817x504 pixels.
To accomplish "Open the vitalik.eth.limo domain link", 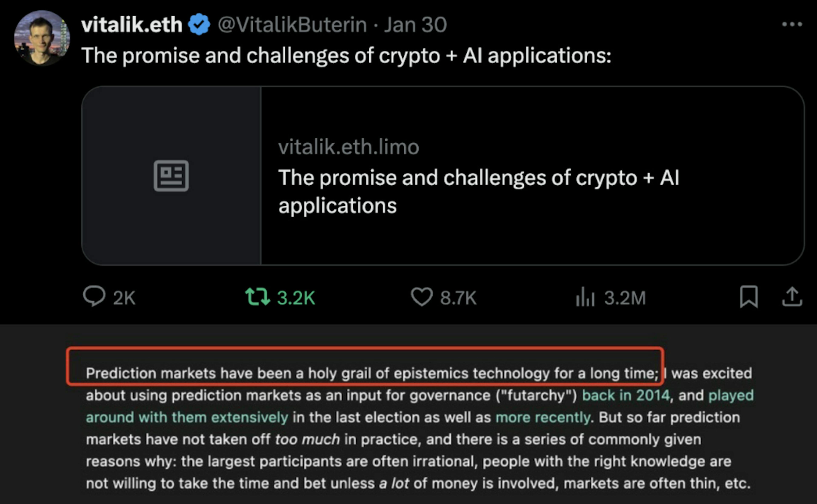I will click(349, 147).
